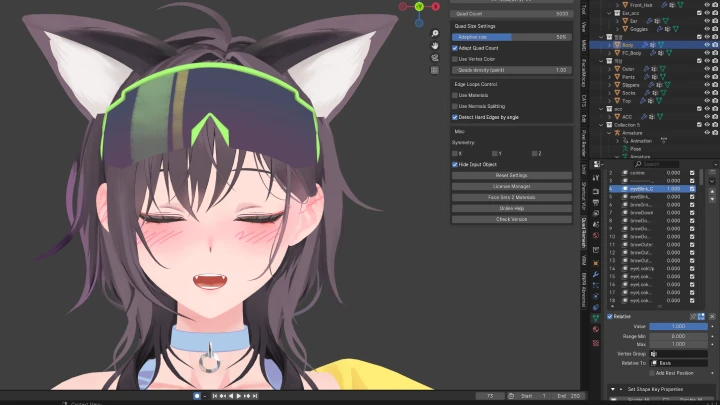Viewport: 720px width, 405px height.
Task: Click Face Sets 2 Materials button
Action: coord(512,197)
